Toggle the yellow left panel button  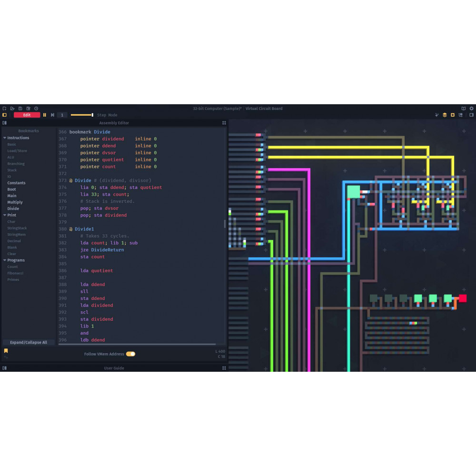tap(5, 115)
